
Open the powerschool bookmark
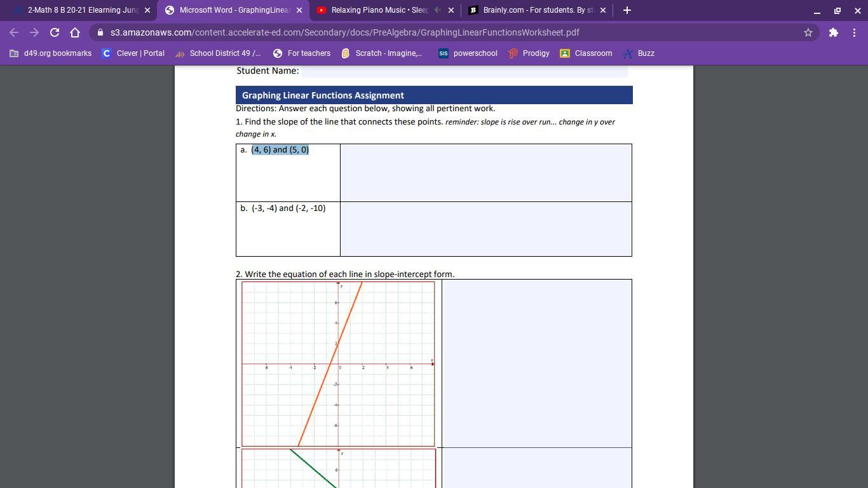[x=468, y=53]
